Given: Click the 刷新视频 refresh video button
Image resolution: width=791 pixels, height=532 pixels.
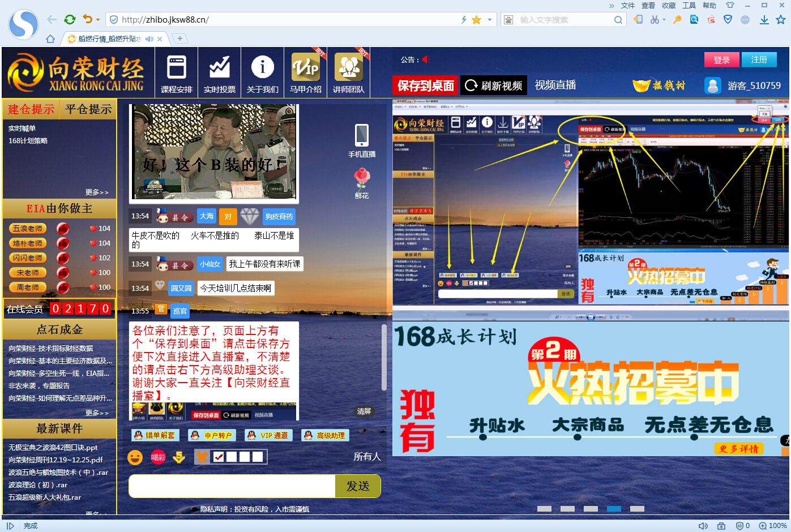Looking at the screenshot, I should point(494,85).
